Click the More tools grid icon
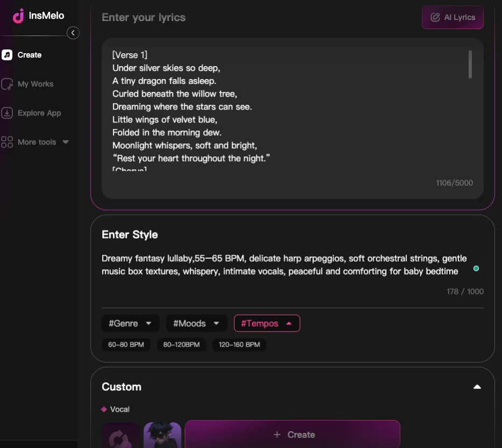502x448 pixels. 7,142
